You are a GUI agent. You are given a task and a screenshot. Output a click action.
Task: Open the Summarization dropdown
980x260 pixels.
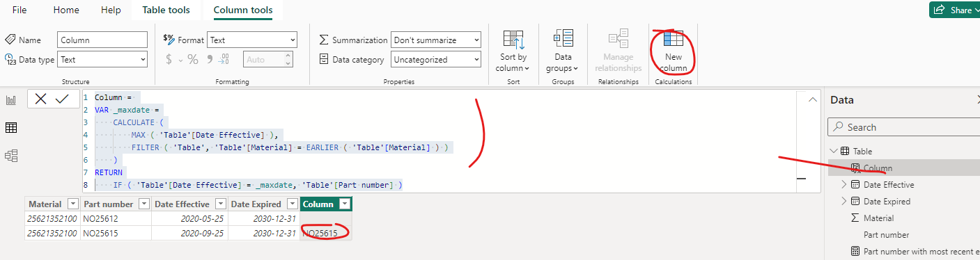[x=436, y=40]
